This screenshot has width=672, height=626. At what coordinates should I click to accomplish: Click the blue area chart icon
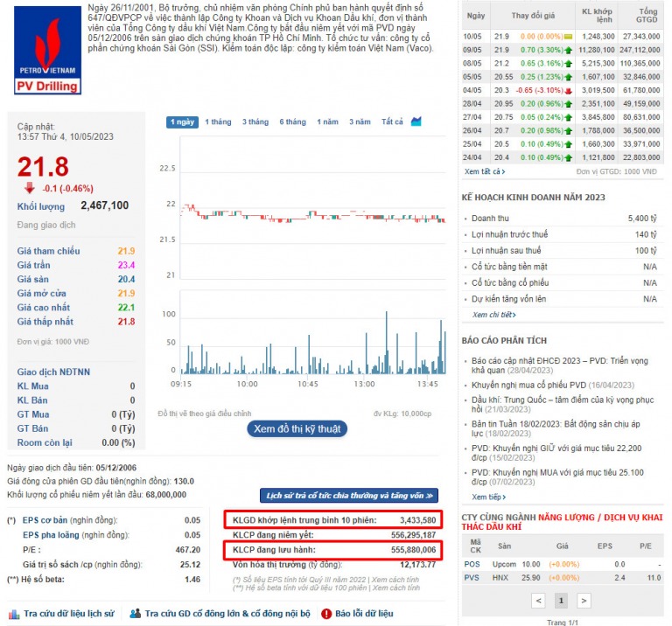[416, 122]
